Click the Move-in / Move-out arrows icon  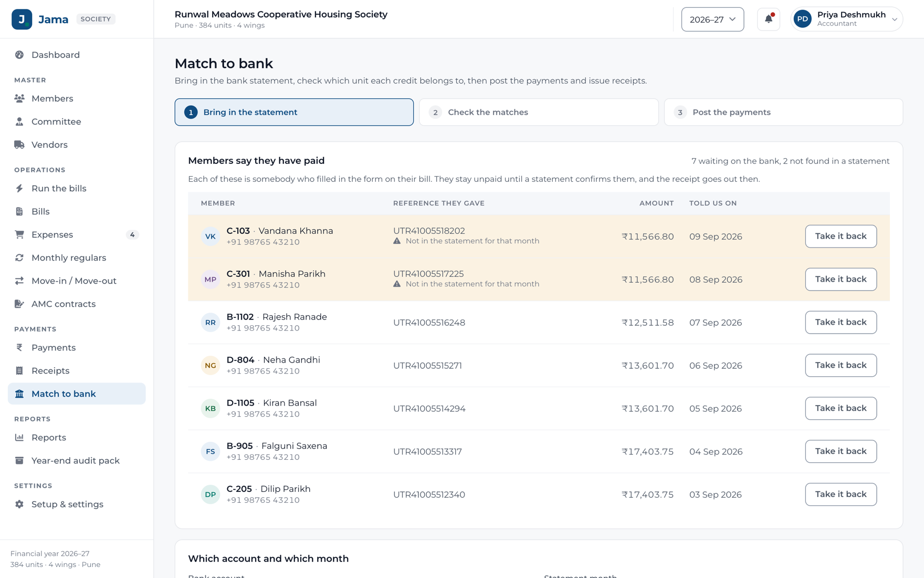click(19, 281)
